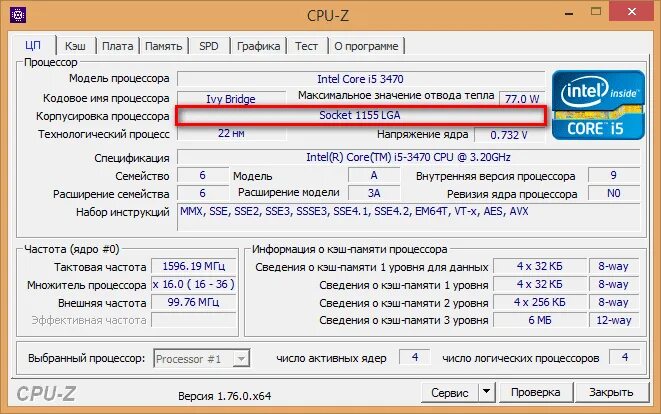Click L1 data cache 4 x 32 КБ value
Viewport: 661px width, 414px height.
540,266
